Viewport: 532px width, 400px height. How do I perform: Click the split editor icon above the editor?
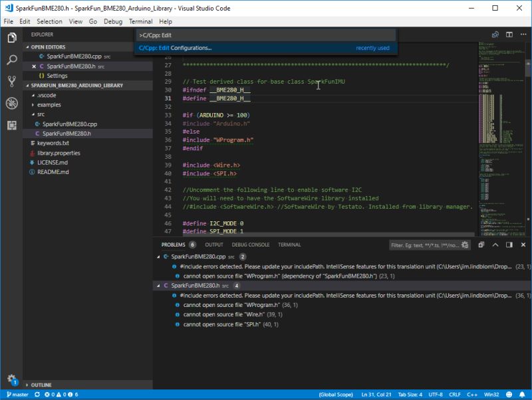point(508,34)
